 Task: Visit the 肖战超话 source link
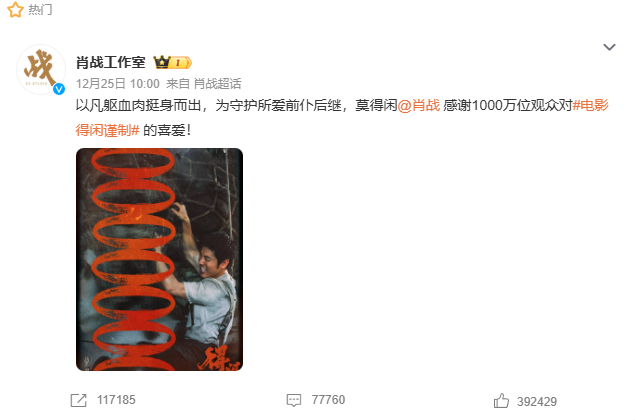217,84
